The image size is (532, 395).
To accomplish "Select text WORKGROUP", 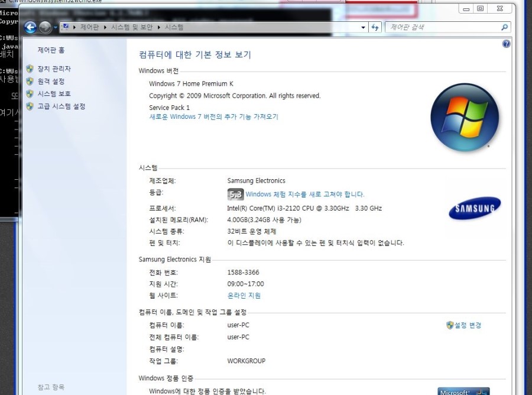I will (x=246, y=361).
